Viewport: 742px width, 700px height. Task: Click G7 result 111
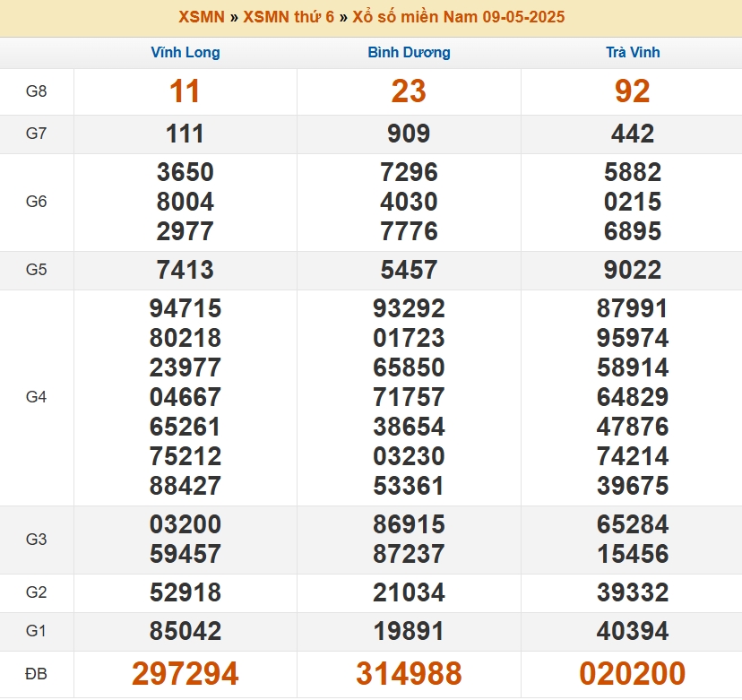click(x=185, y=134)
